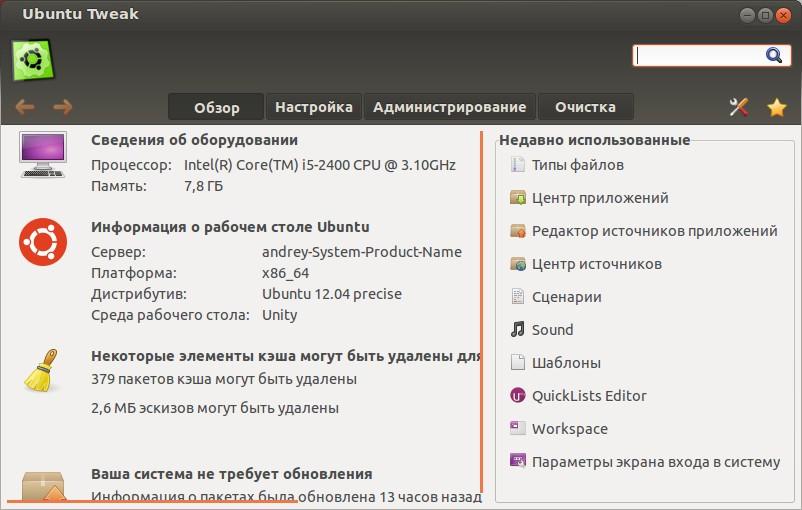The width and height of the screenshot is (802, 510).
Task: Click the yellow broom cleanup icon
Action: pos(41,371)
